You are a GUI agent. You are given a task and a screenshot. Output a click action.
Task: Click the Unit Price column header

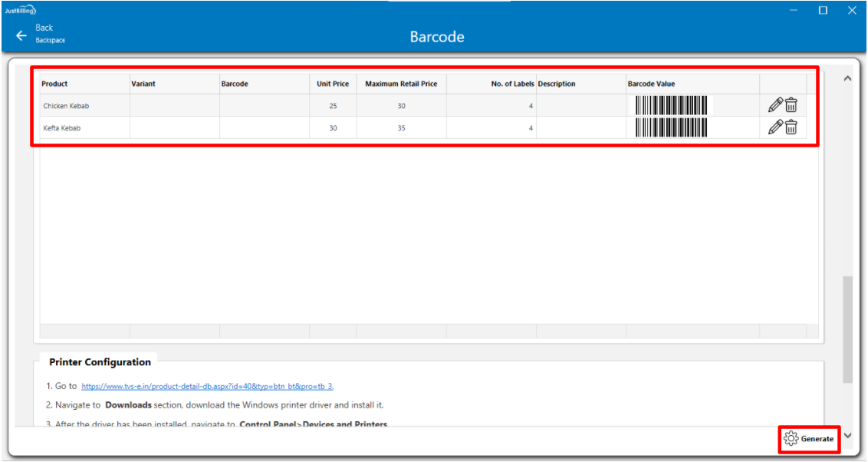pyautogui.click(x=333, y=84)
